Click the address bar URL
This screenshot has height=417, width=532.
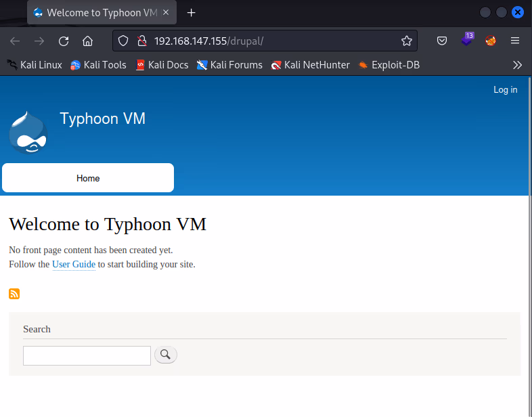click(208, 41)
